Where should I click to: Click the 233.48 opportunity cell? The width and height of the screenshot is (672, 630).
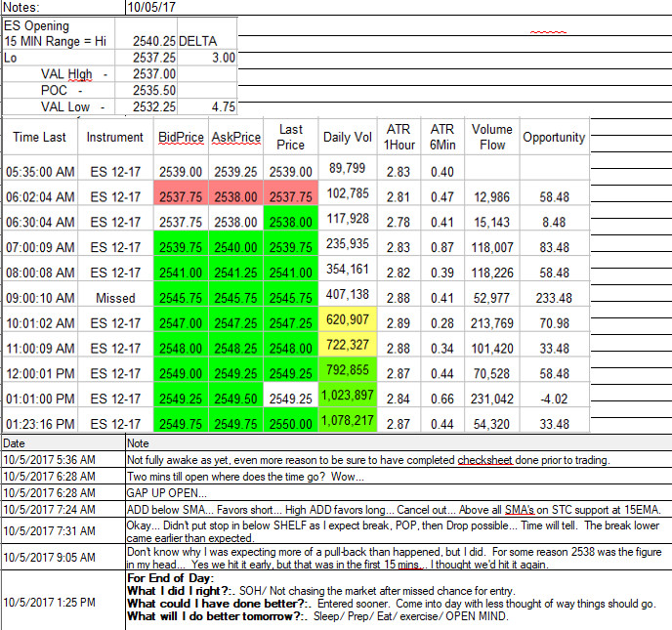point(554,298)
